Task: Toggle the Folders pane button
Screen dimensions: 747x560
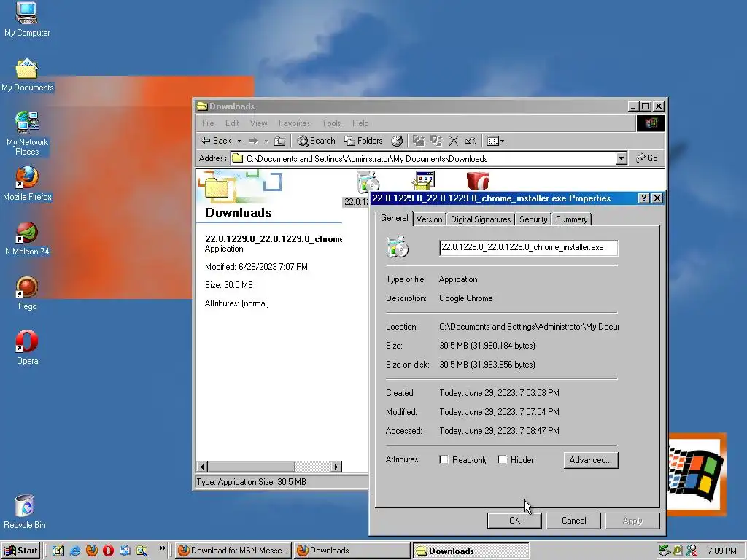Action: point(363,141)
